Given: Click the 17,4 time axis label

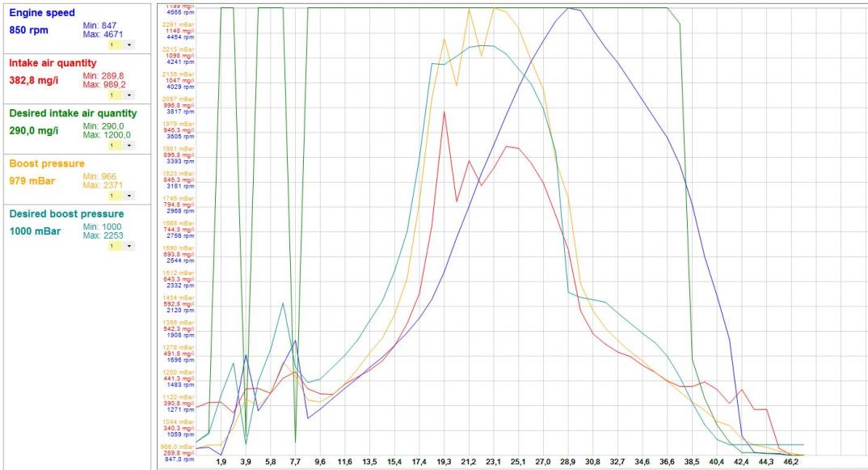Looking at the screenshot, I should (x=419, y=462).
